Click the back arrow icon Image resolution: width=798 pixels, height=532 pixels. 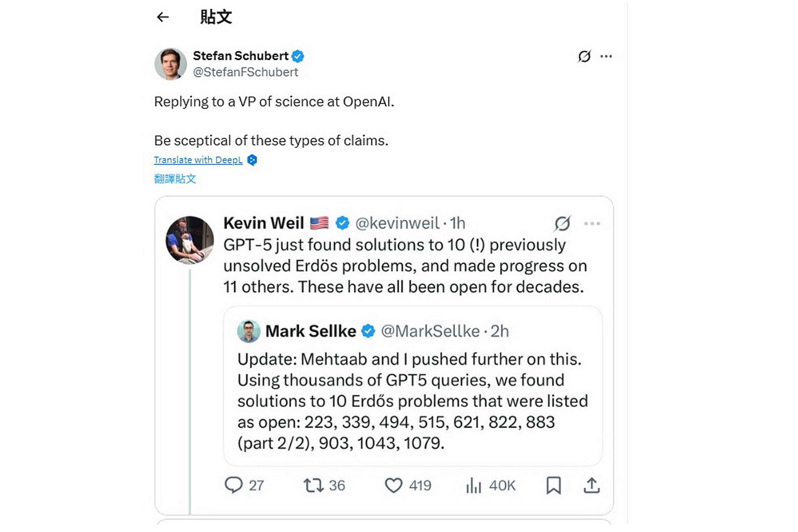pos(163,17)
